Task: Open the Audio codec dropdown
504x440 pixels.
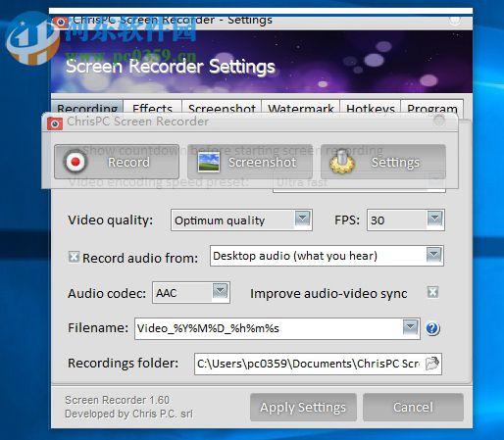Action: 220,291
